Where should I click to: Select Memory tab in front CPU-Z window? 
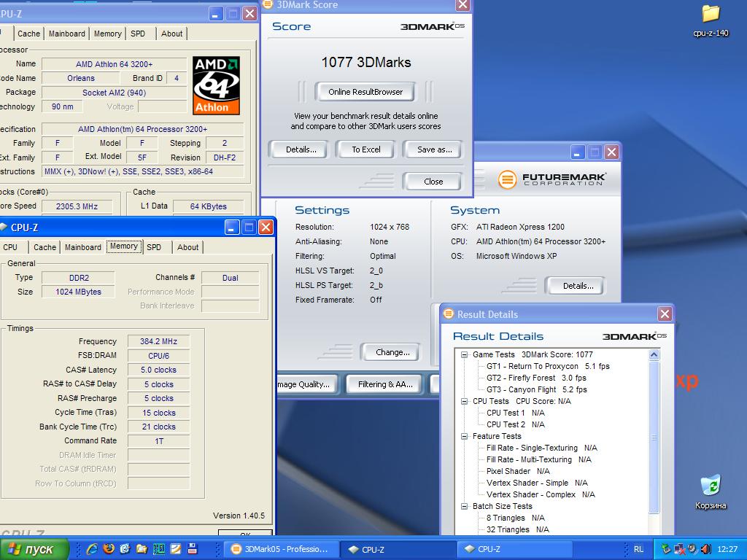point(124,246)
